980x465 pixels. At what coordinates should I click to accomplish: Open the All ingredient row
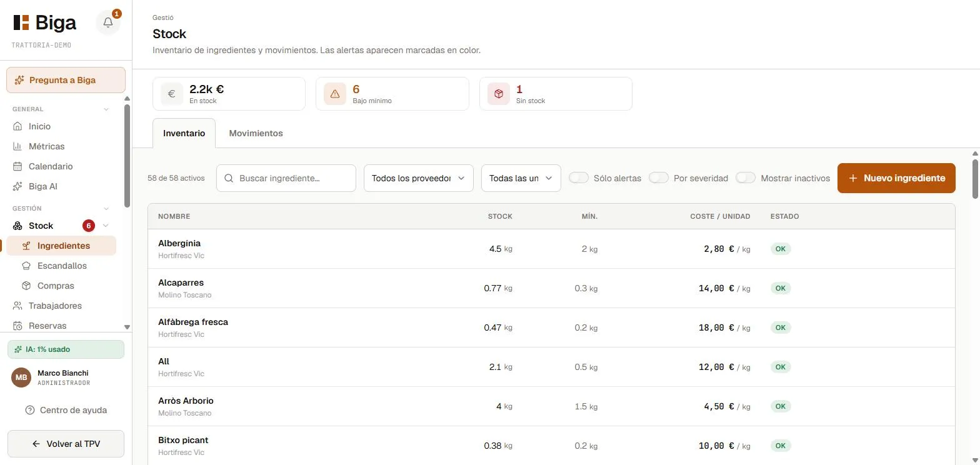click(x=551, y=367)
